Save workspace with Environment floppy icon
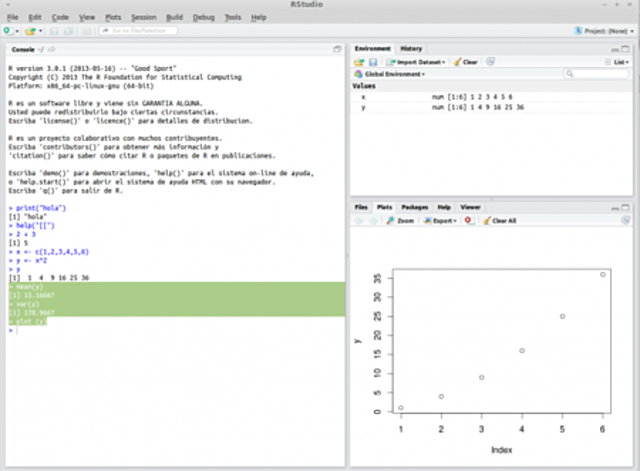 tap(373, 62)
